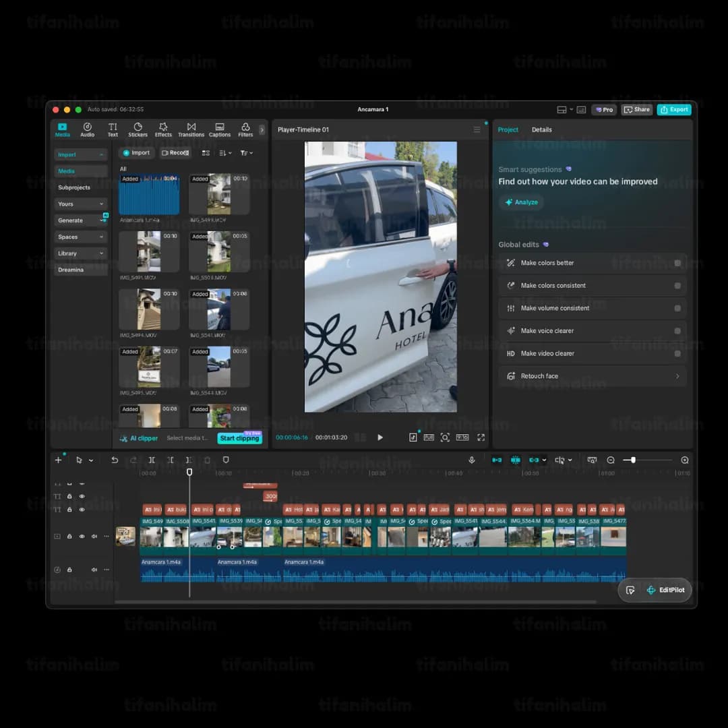
Task: Open the media filter dropdown
Action: pos(247,153)
